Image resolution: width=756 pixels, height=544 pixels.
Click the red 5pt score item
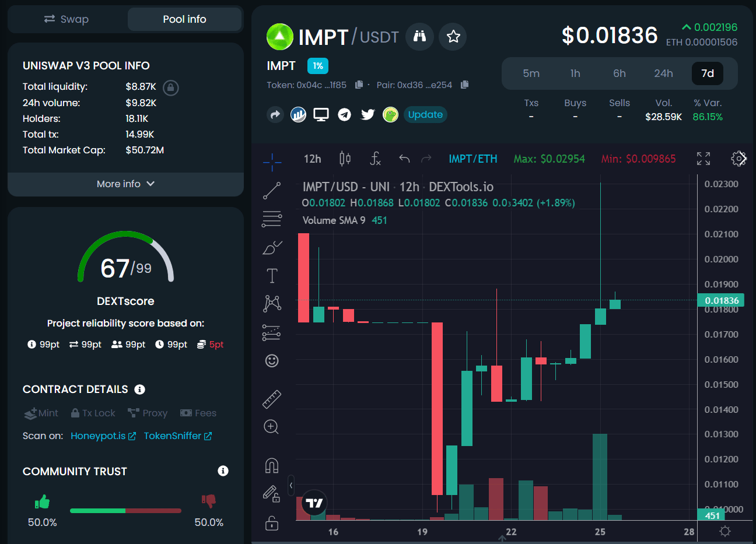(210, 345)
